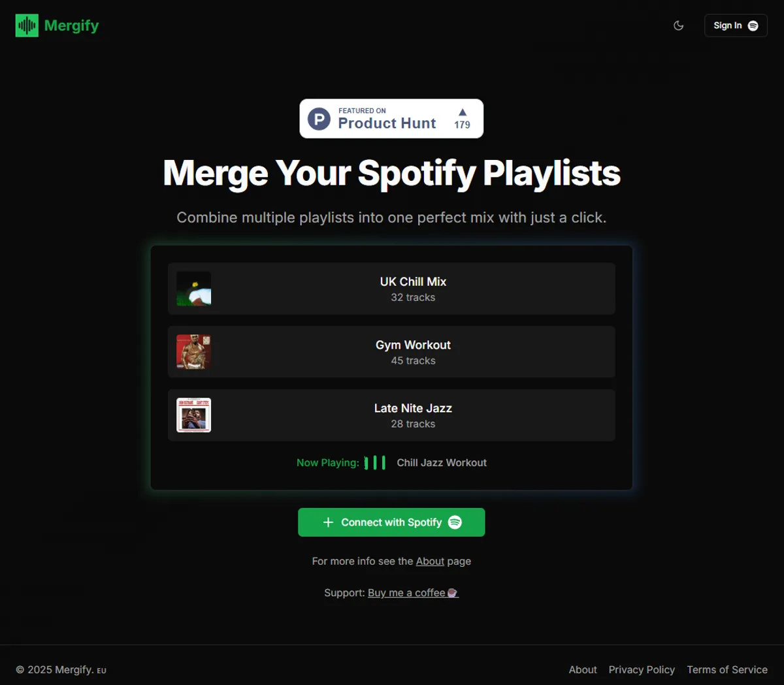
Task: Toggle dark mode with the moon icon
Action: (679, 25)
